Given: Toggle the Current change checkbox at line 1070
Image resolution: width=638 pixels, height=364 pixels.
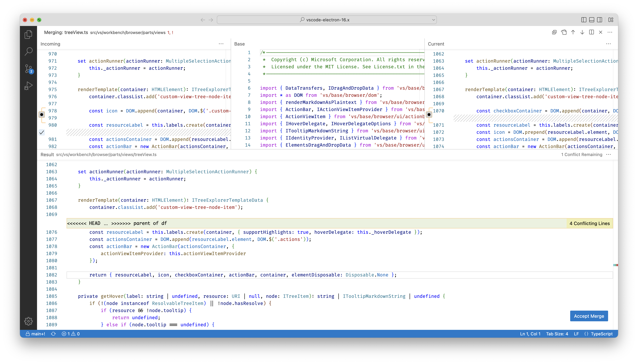Looking at the screenshot, I should coord(429,115).
